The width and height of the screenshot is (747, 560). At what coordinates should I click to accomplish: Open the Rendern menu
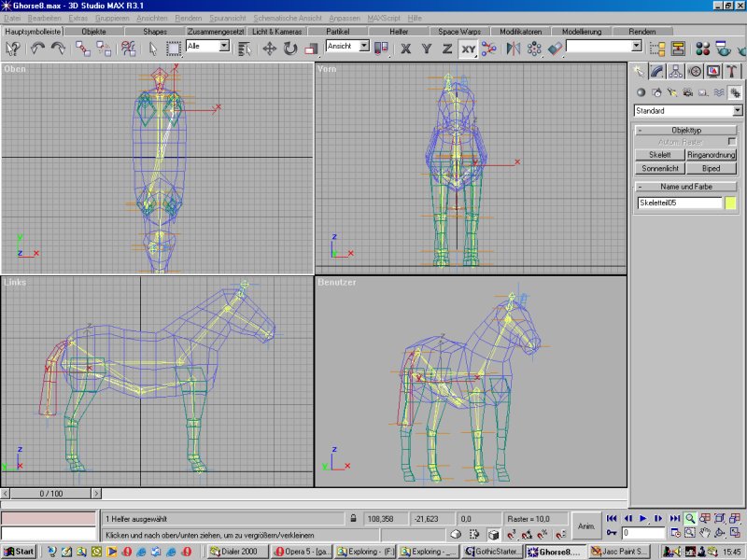pyautogui.click(x=189, y=18)
